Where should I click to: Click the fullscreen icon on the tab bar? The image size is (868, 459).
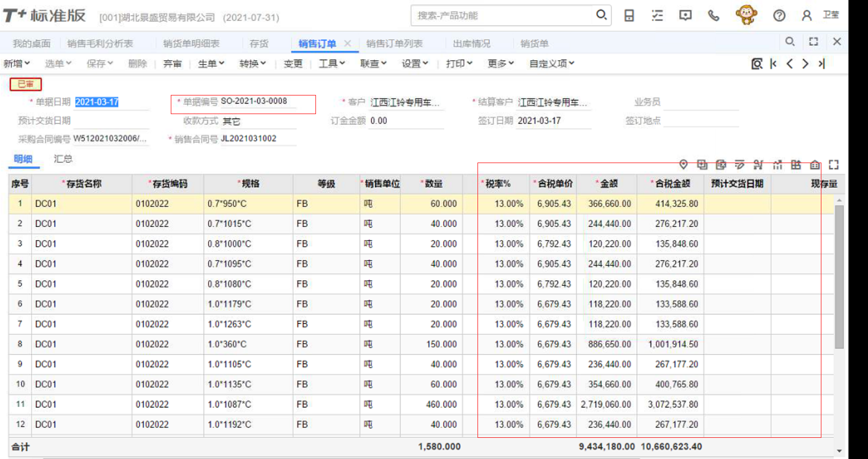coord(813,42)
